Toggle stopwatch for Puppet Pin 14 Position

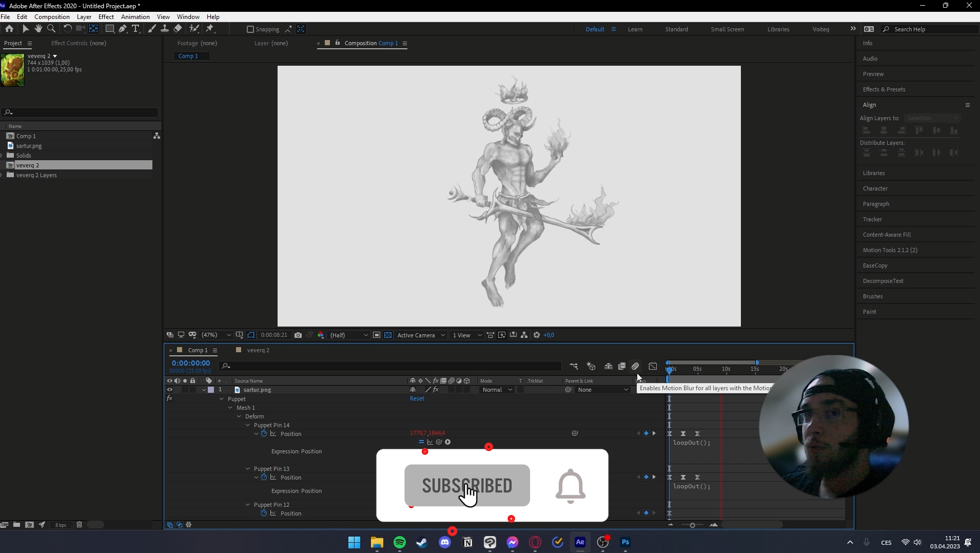pyautogui.click(x=264, y=434)
